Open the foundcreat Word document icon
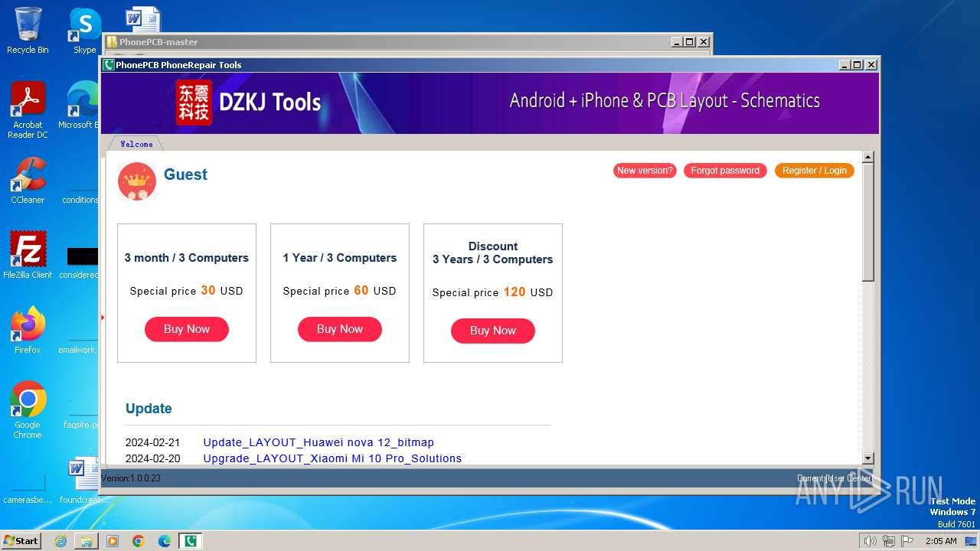The width and height of the screenshot is (980, 551). coord(83,480)
